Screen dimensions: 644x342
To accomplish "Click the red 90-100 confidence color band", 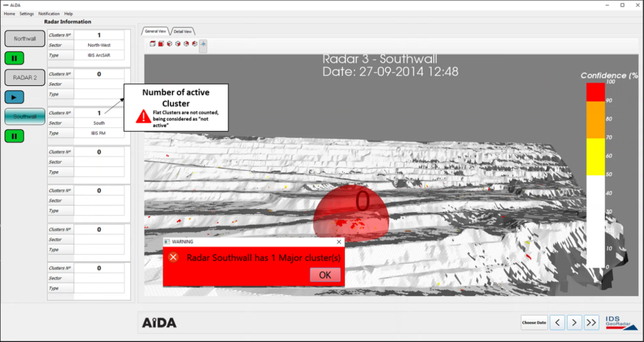I will (x=596, y=92).
